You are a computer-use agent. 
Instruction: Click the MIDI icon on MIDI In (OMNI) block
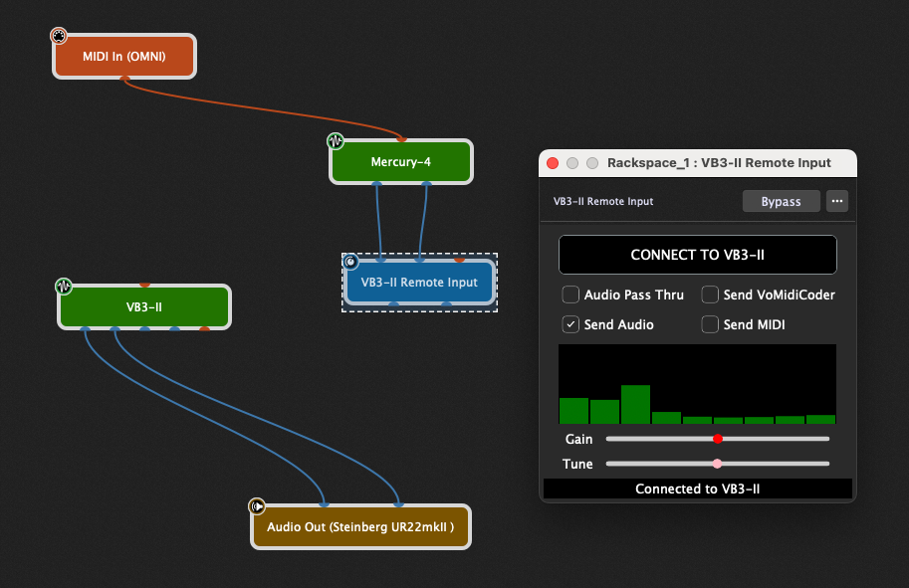tap(59, 36)
